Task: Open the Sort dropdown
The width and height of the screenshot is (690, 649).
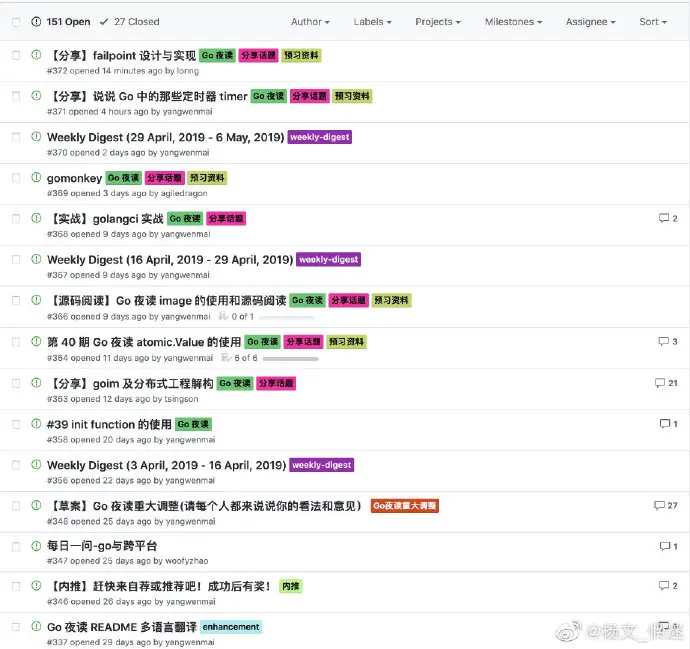Action: (x=653, y=22)
